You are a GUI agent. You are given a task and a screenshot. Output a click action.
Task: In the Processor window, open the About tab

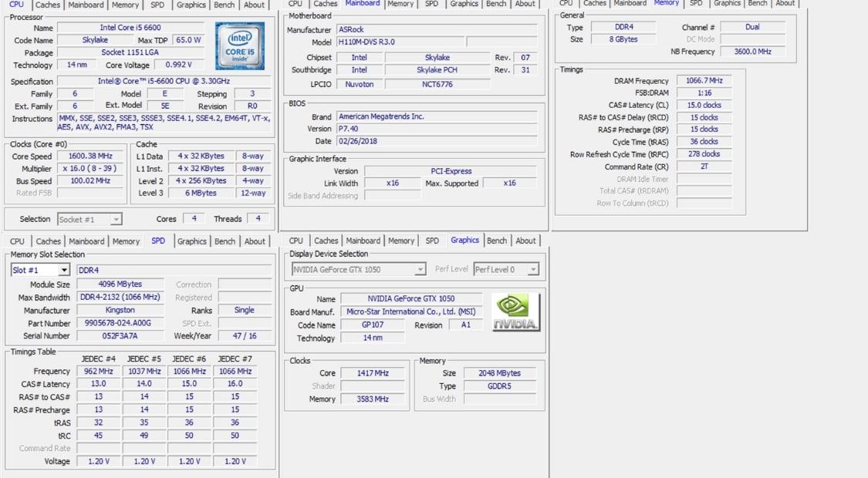pos(254,5)
